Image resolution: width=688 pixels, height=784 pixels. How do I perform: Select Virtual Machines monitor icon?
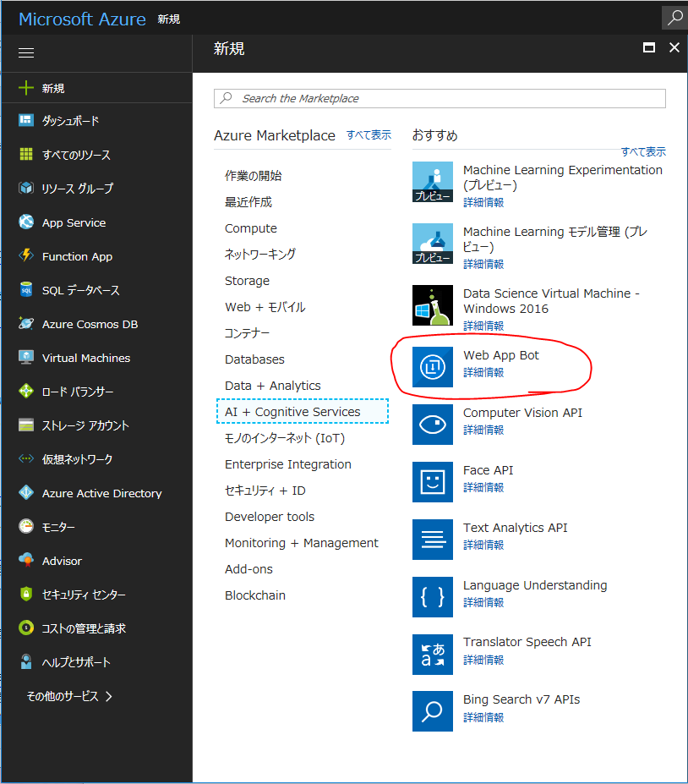[x=26, y=357]
